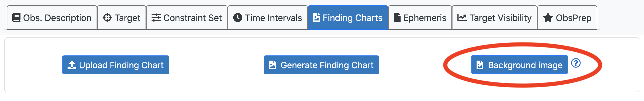Select the Constraint Set tab
This screenshot has width=644, height=101.
(x=187, y=17)
